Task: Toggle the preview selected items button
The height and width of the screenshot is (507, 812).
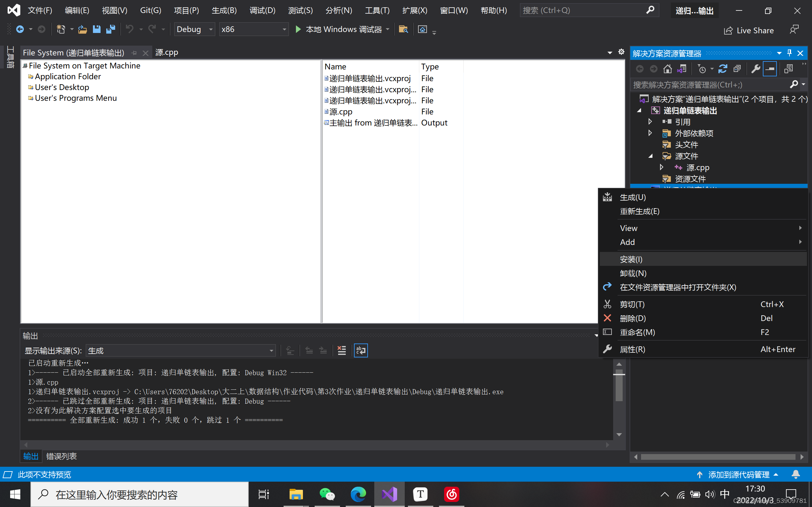Action: 769,69
